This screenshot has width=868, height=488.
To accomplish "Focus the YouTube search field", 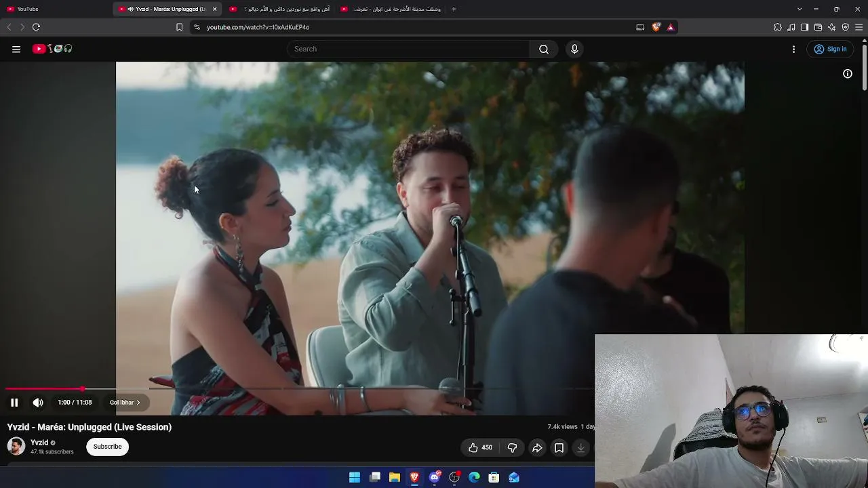I will pos(409,49).
